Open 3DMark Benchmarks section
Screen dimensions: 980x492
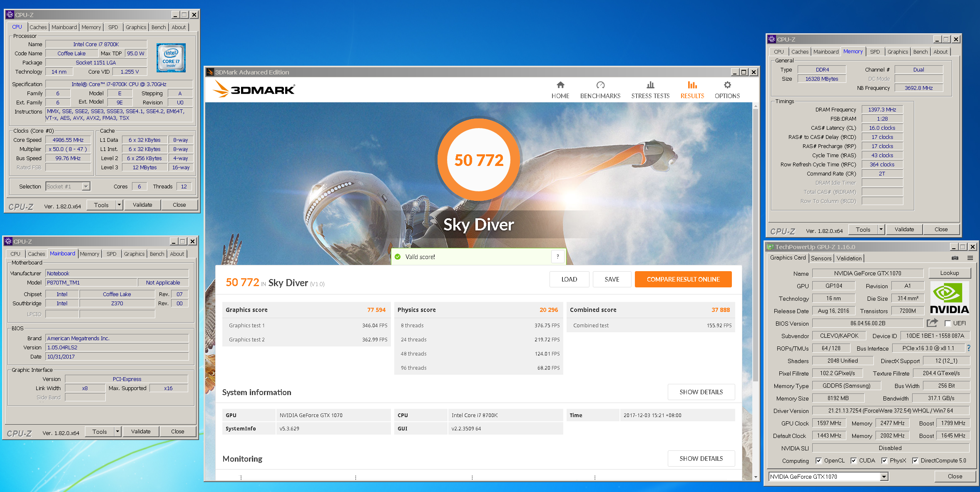click(600, 90)
